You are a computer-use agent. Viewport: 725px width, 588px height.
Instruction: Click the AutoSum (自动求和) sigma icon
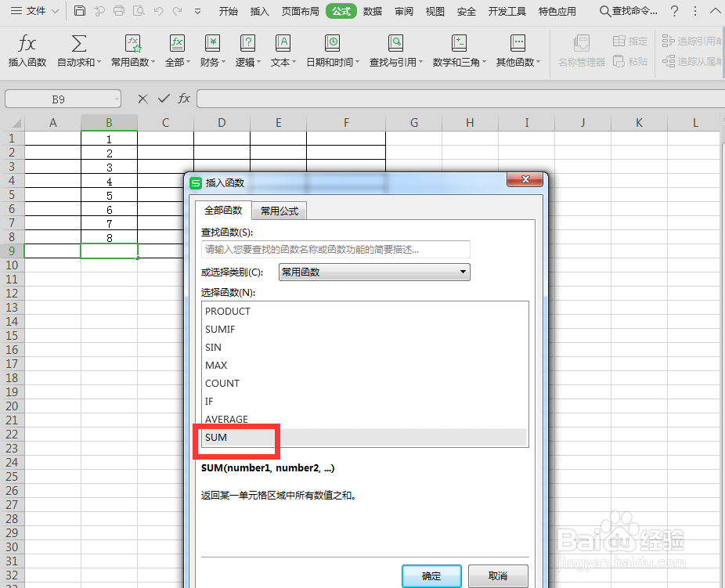coord(78,44)
